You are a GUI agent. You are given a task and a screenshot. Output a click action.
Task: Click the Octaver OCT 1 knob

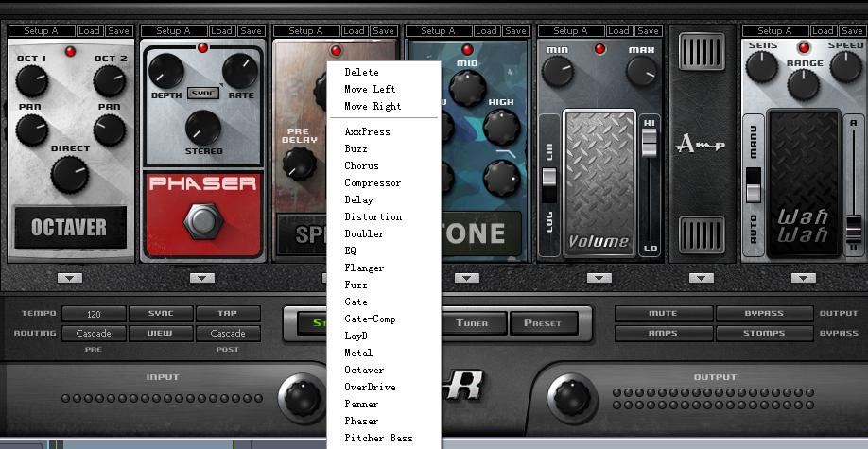[31, 80]
